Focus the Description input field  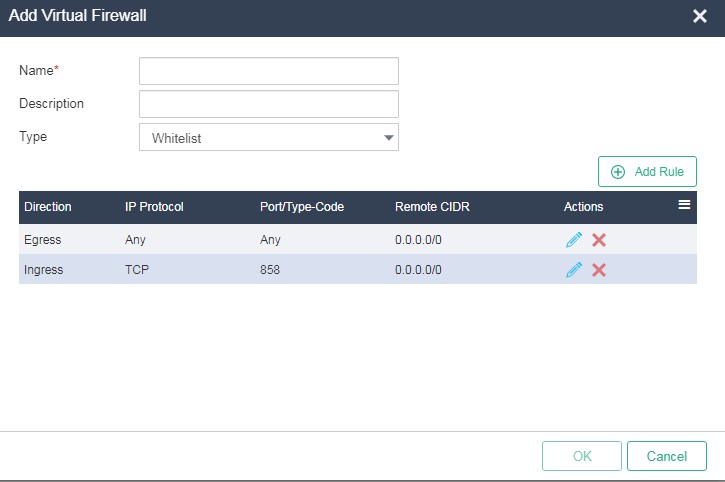[x=269, y=104]
